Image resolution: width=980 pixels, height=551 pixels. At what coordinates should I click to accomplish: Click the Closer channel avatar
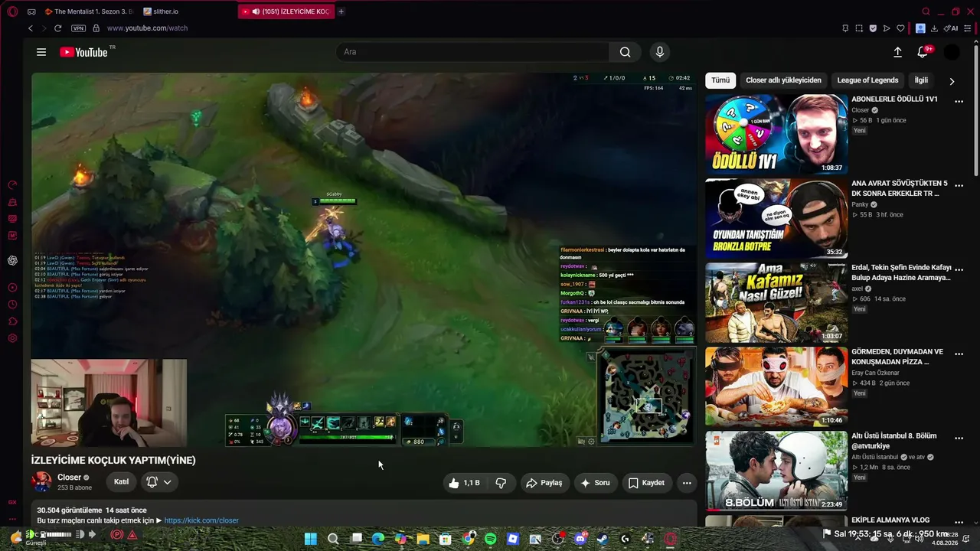(41, 482)
